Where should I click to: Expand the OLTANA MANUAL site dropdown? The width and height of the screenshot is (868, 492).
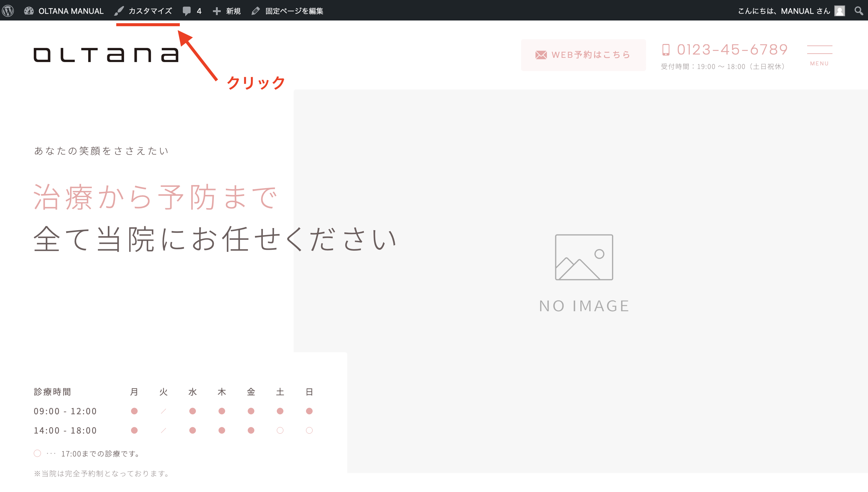tap(71, 11)
